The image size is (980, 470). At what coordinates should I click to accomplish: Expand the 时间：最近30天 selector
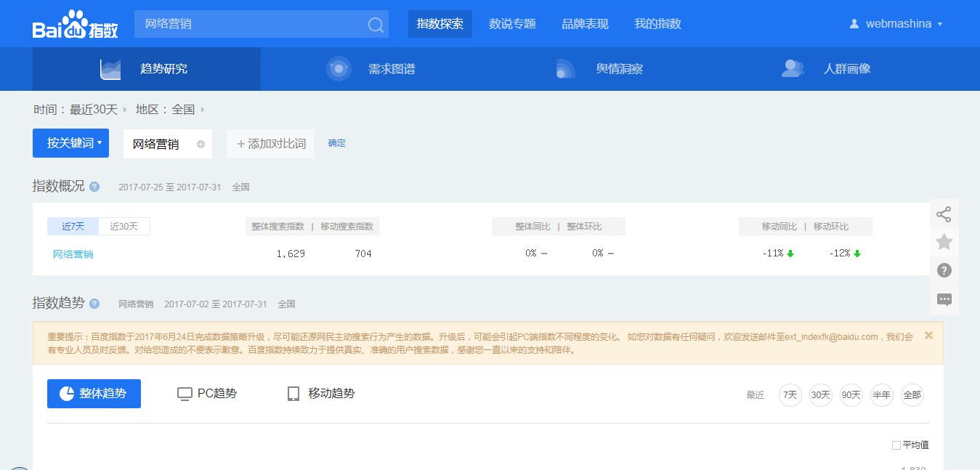[x=80, y=110]
